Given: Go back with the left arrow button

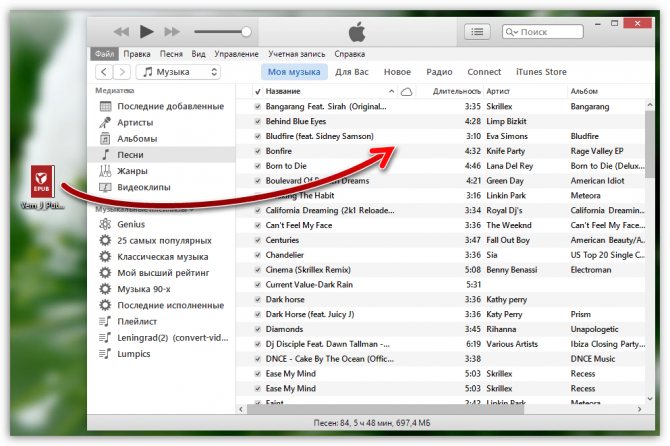Looking at the screenshot, I should click(x=104, y=72).
